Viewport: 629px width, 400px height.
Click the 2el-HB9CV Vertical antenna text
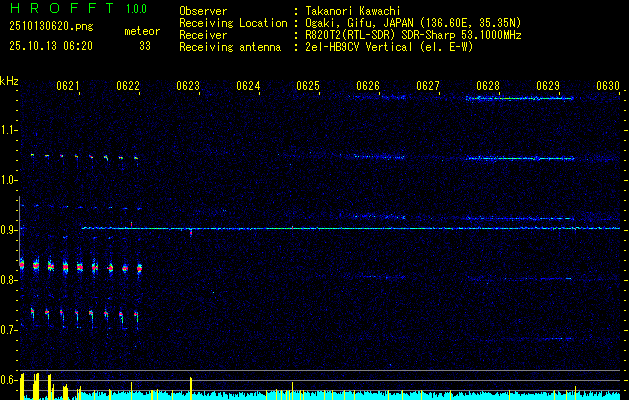(x=389, y=47)
